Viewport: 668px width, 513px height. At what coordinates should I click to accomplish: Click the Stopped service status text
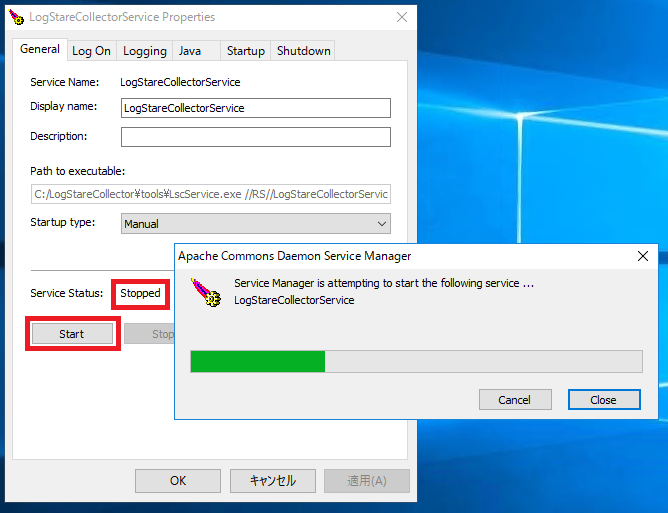pos(140,293)
